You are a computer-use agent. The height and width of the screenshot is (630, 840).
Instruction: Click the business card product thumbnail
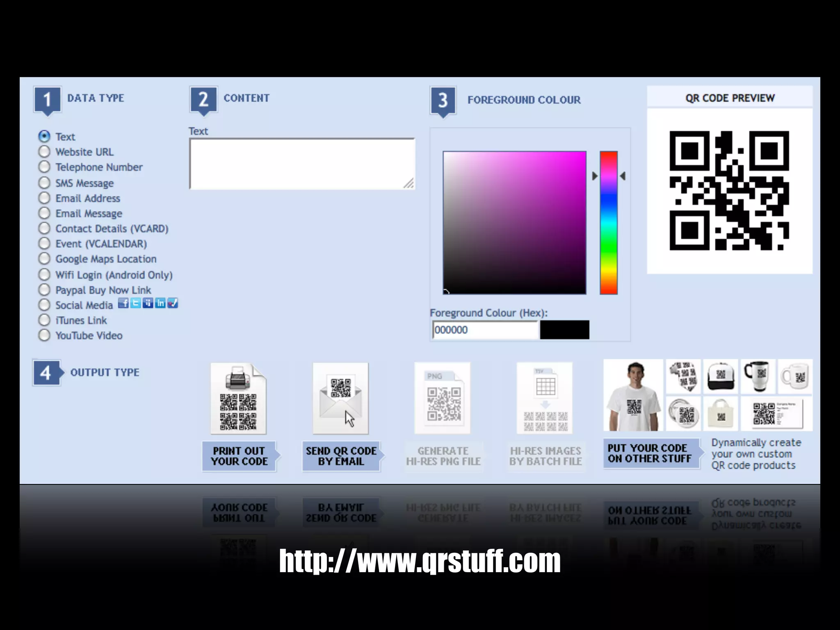[776, 413]
